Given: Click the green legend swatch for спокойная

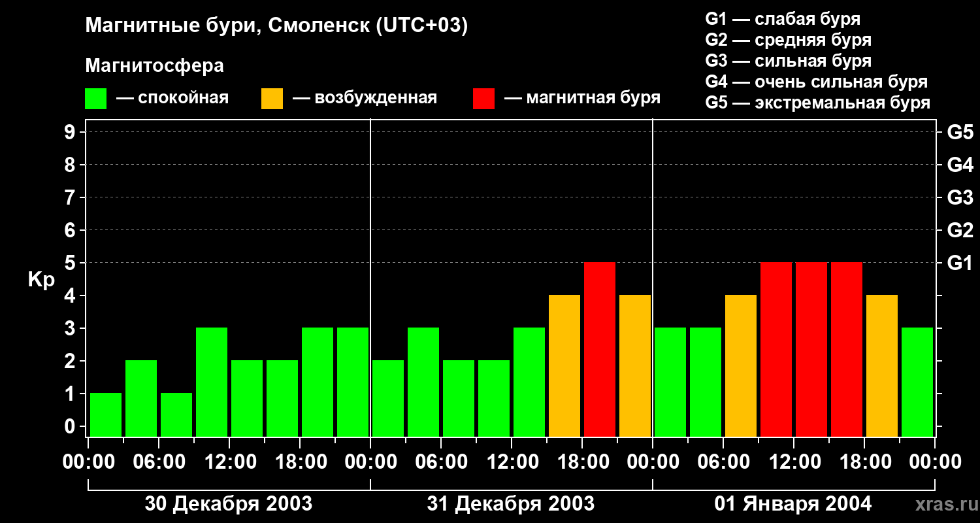Looking at the screenshot, I should [x=96, y=99].
